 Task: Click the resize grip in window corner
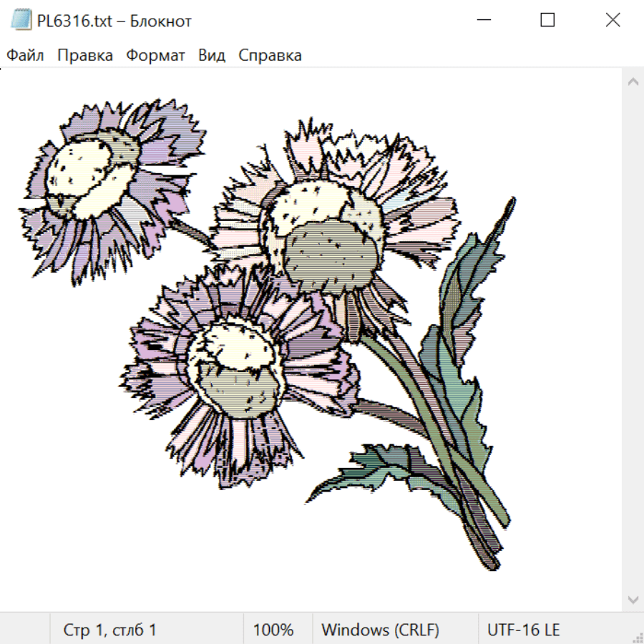[637, 637]
